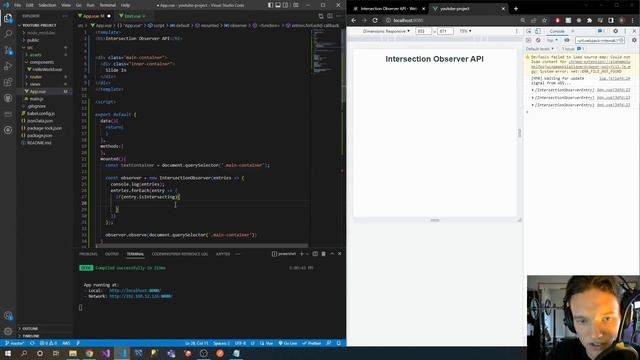The width and height of the screenshot is (640, 360).
Task: Open the Selection menu
Action: (x=47, y=5)
